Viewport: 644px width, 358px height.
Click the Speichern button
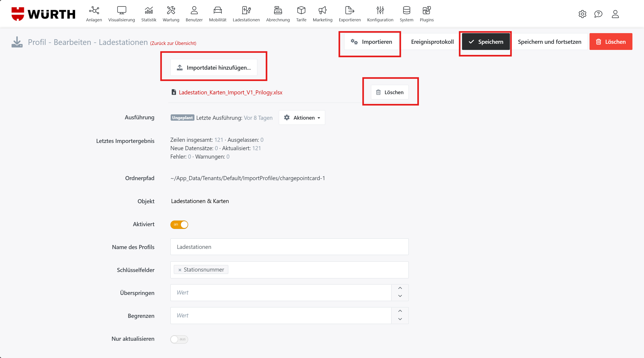486,42
